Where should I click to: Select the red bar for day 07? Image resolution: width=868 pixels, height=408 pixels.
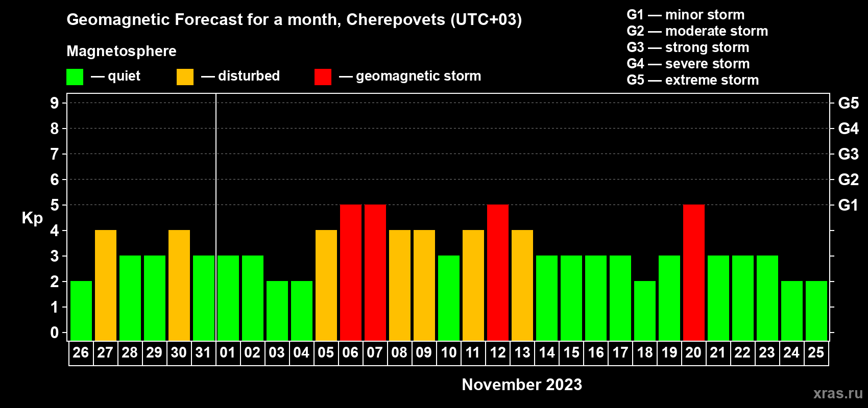tap(375, 272)
